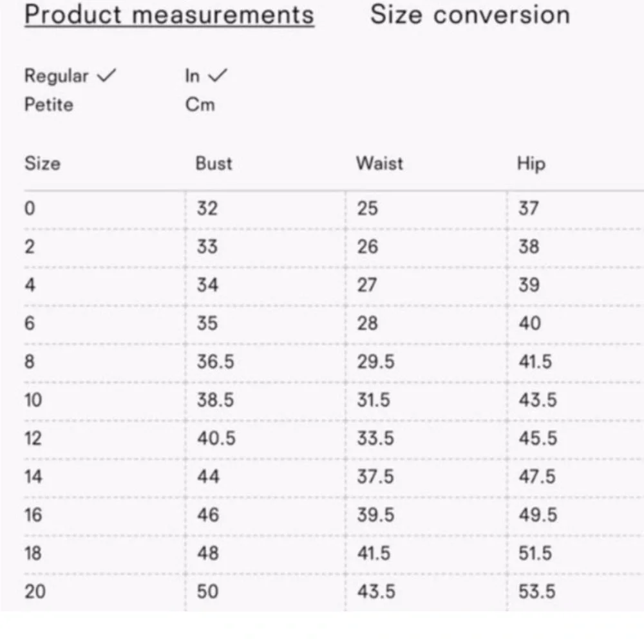Click waist value 37.5 for size 14

pyautogui.click(x=376, y=477)
